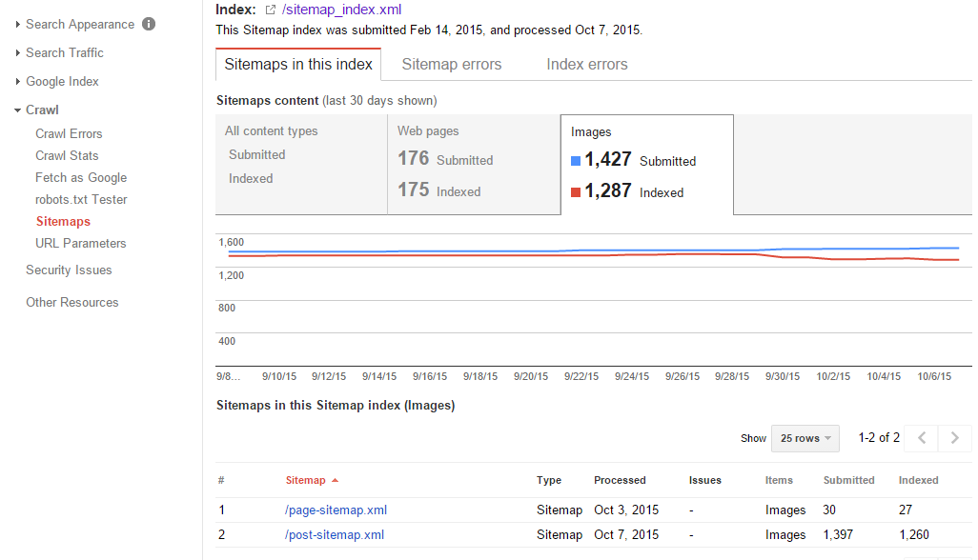Click the Oct 3, 2015 processed date

[626, 510]
